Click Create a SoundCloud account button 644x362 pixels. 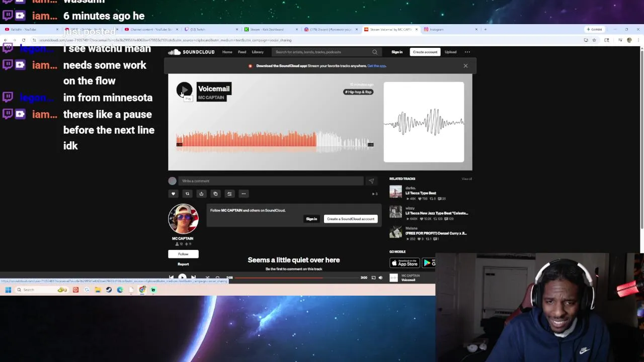(x=351, y=219)
